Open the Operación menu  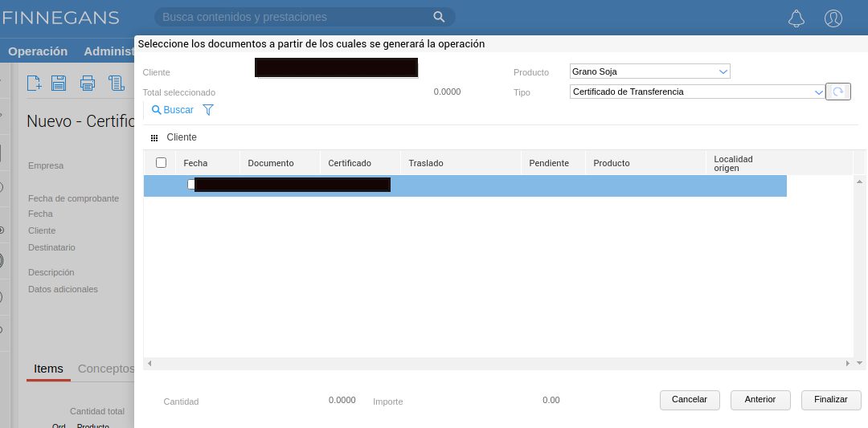pos(38,51)
